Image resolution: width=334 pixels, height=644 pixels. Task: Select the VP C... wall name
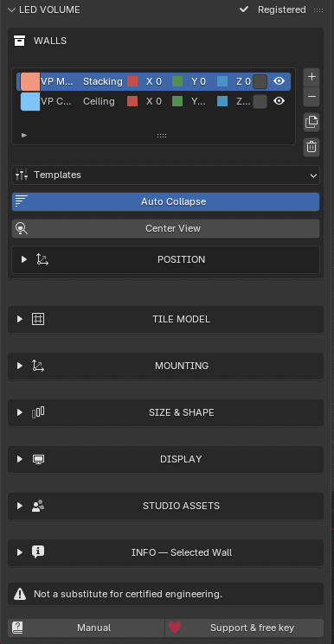56,101
